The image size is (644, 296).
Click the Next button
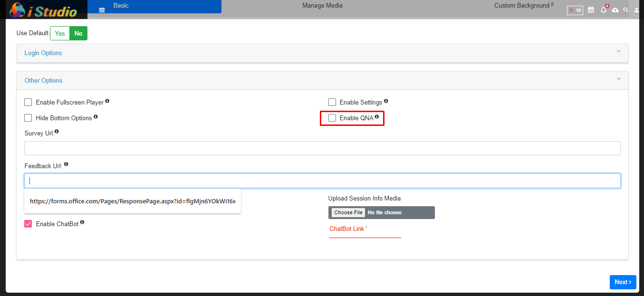(x=623, y=282)
